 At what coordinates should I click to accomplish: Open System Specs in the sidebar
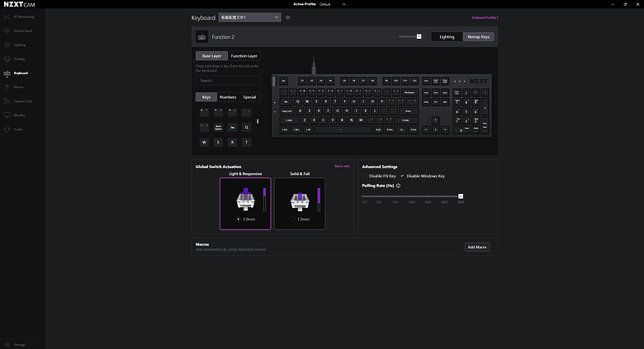click(18, 31)
